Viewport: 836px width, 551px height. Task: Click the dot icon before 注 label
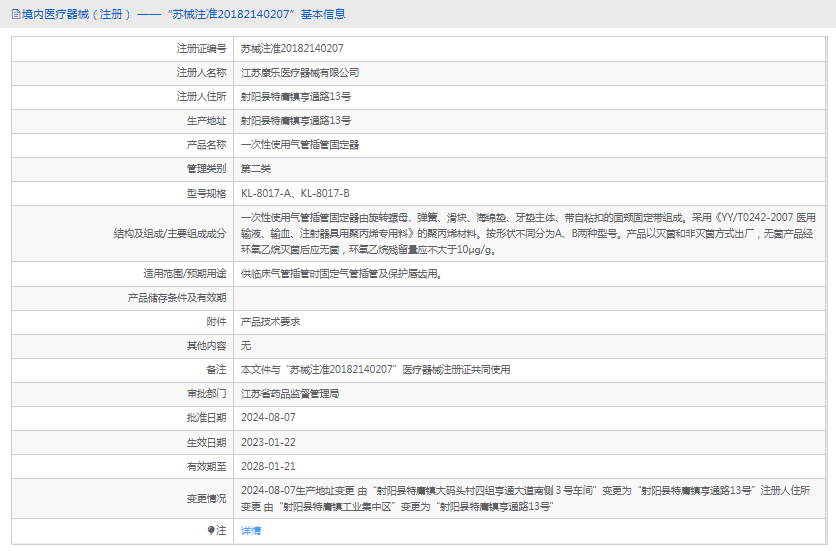pos(211,530)
